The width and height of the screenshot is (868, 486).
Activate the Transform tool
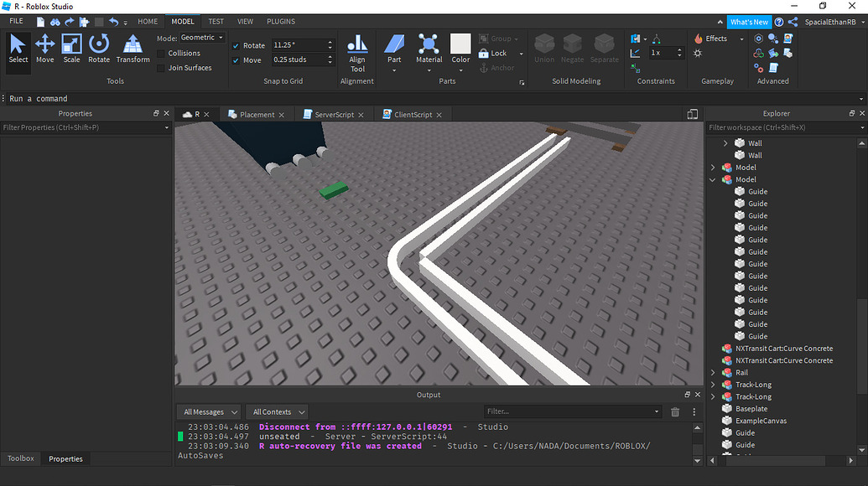133,49
